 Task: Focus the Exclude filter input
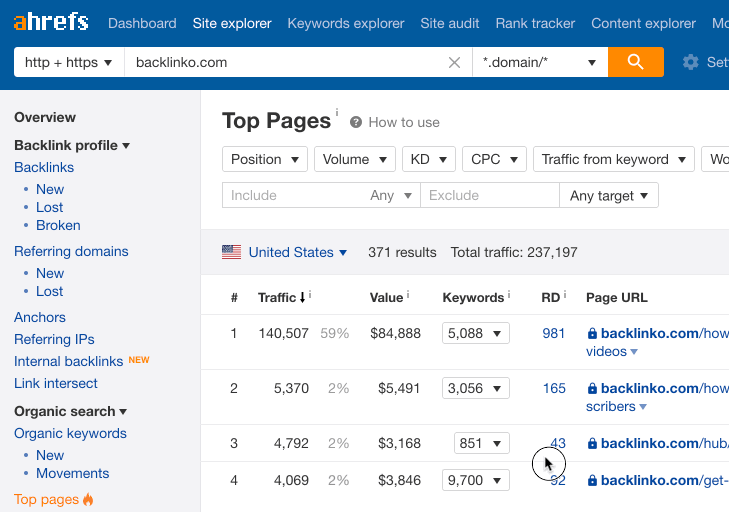click(x=490, y=195)
